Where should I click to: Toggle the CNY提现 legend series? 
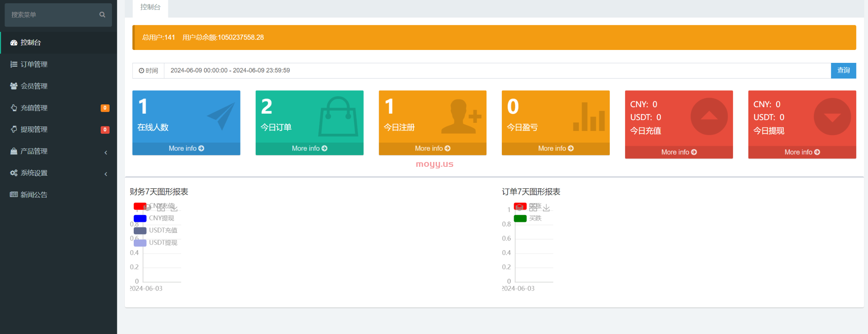pos(161,218)
